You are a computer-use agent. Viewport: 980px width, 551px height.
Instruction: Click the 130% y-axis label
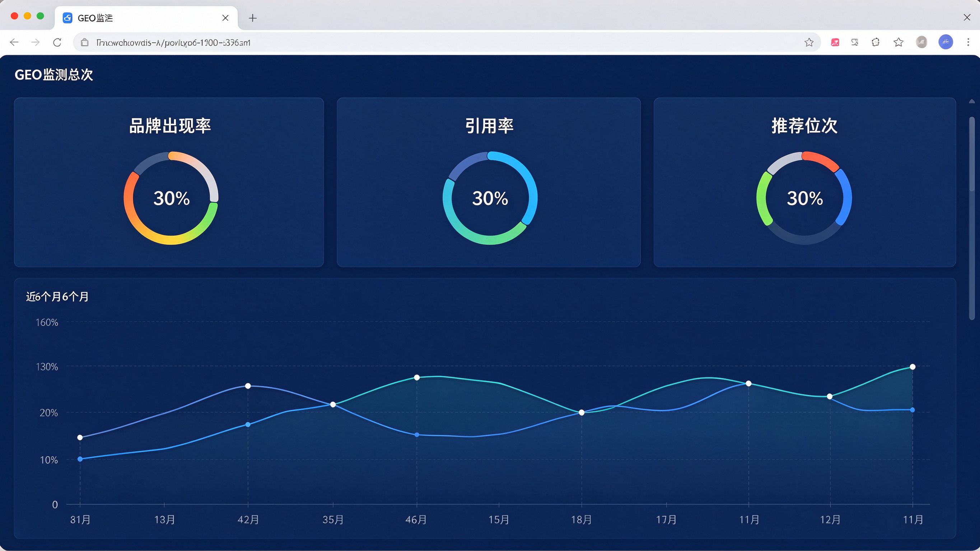pos(47,367)
